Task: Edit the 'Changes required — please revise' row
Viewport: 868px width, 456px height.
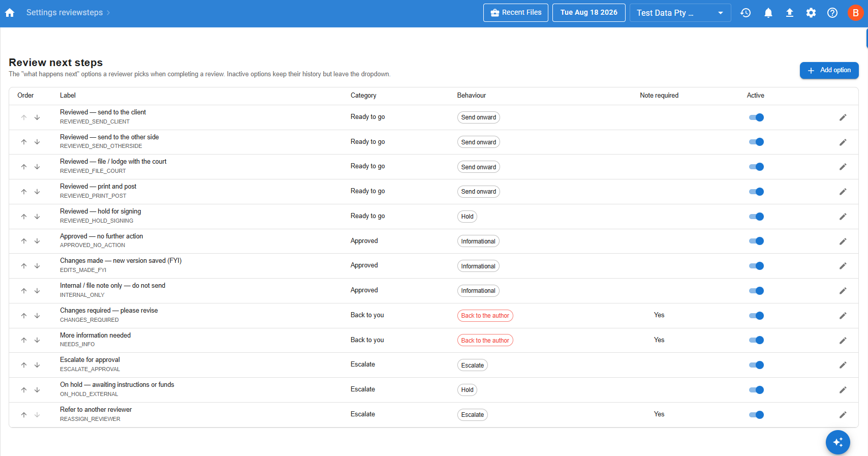Action: [843, 316]
